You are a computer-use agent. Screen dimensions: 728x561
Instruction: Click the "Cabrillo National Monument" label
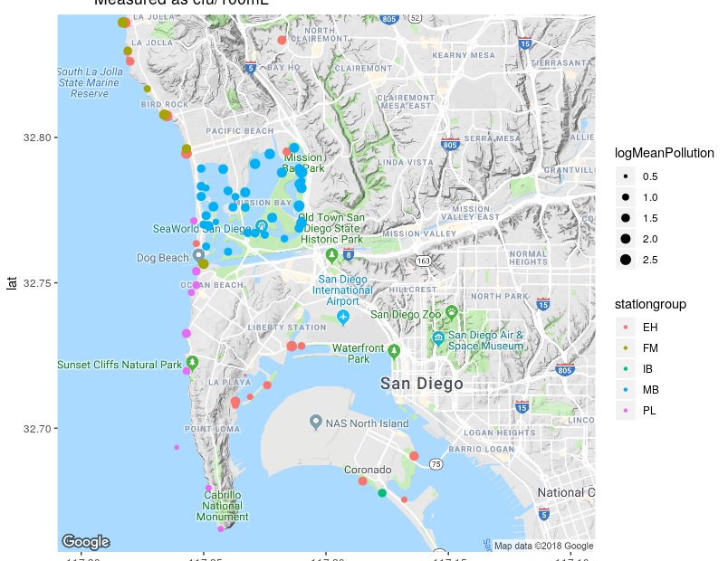coord(223,506)
